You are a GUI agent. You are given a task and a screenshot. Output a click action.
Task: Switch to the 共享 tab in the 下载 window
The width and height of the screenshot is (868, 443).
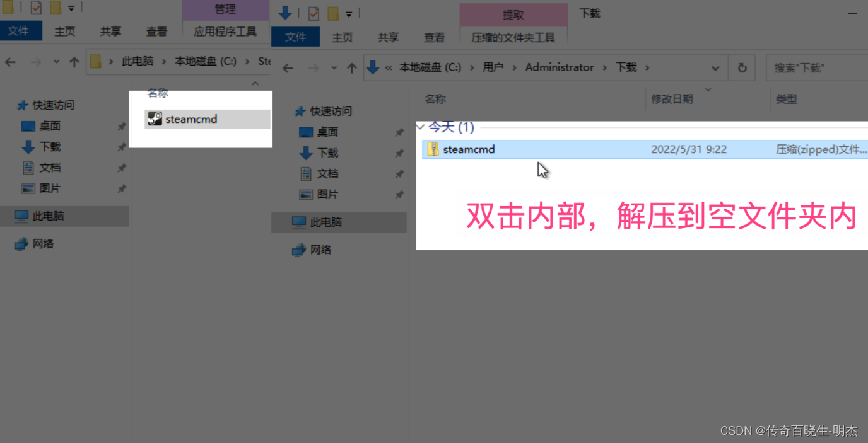coord(389,37)
